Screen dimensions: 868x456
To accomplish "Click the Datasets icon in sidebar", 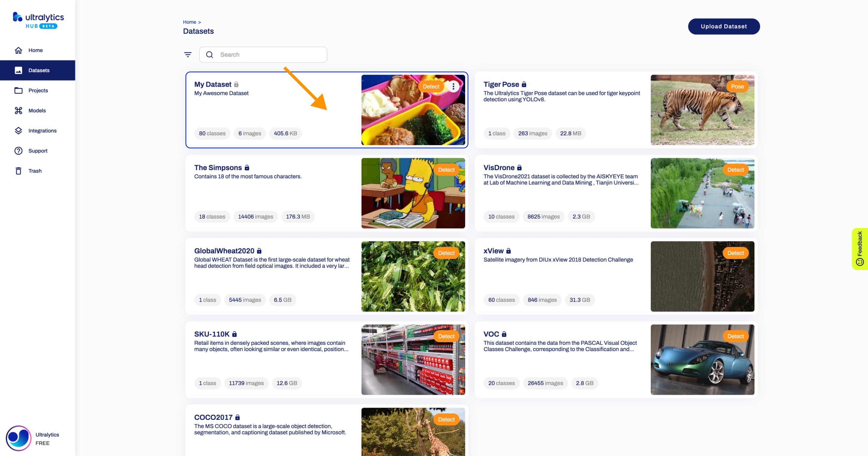I will coord(18,70).
